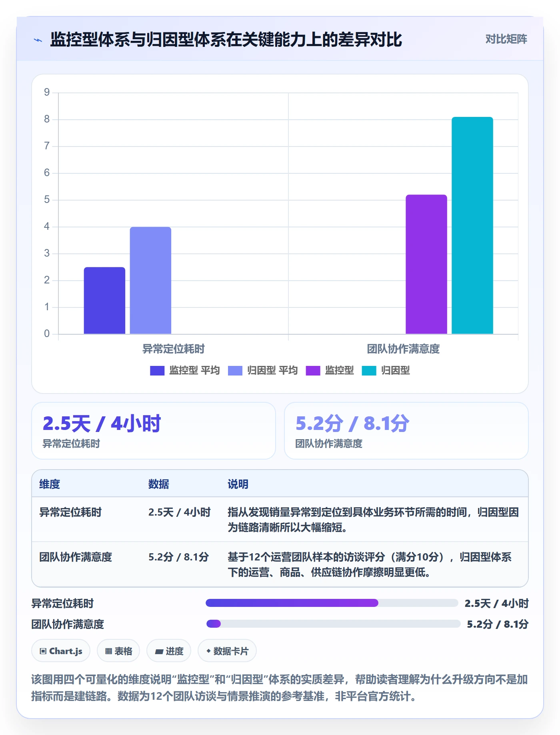560x735 pixels.
Task: Click the 异常定位耗时 progress row label
Action: pyautogui.click(x=62, y=603)
